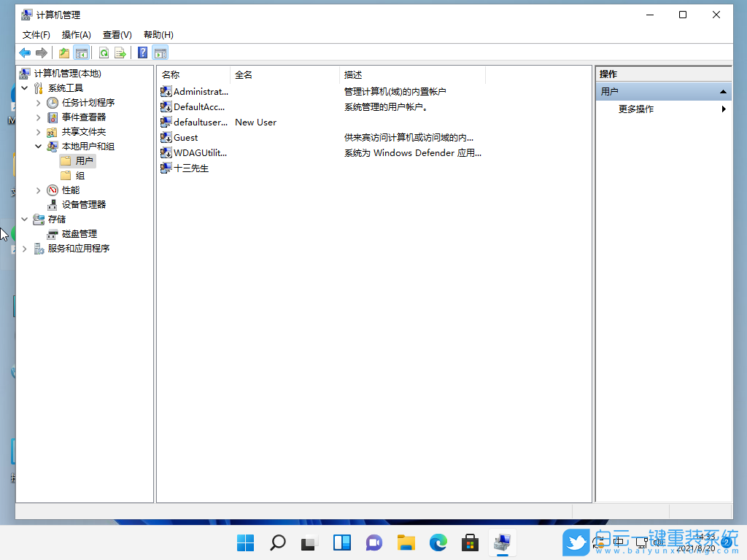Click the Back navigation arrow
Viewport: 747px width, 560px height.
coord(24,52)
